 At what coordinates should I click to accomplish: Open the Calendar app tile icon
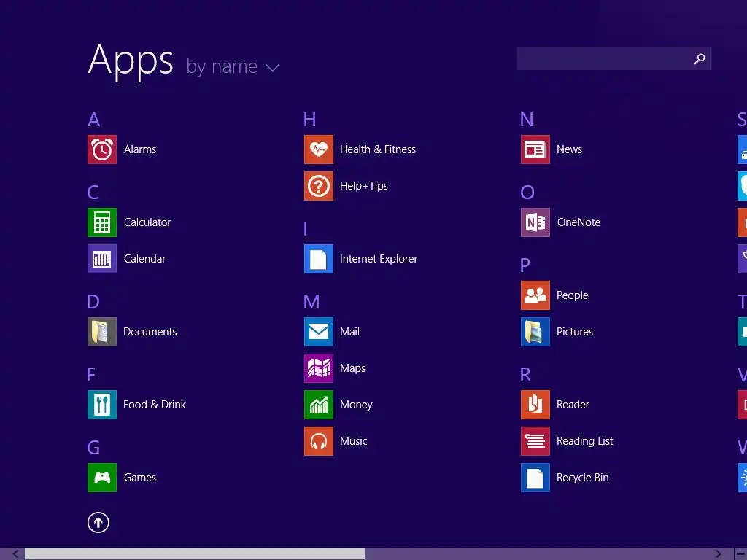(x=102, y=259)
